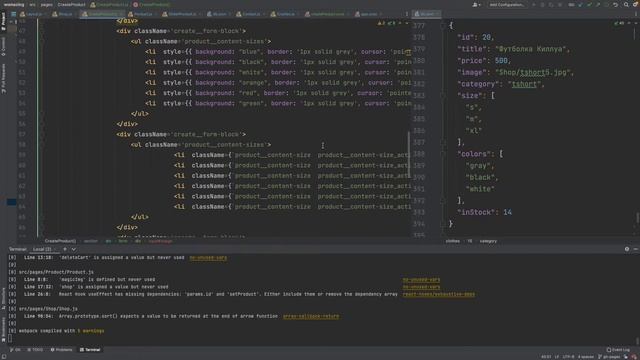Open the IDE settings icon at top right
This screenshot has height=360, width=640.
click(x=636, y=5)
